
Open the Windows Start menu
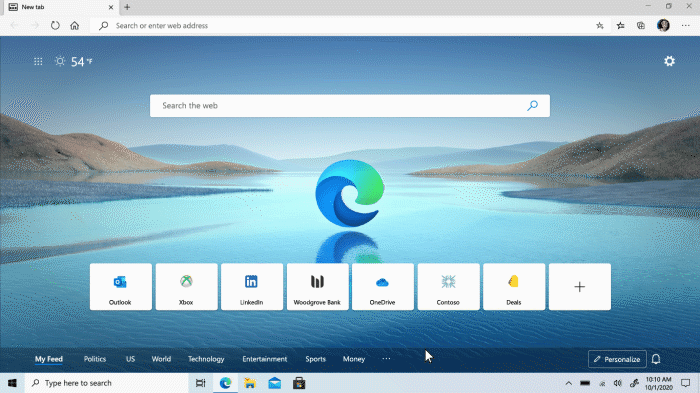(x=12, y=383)
